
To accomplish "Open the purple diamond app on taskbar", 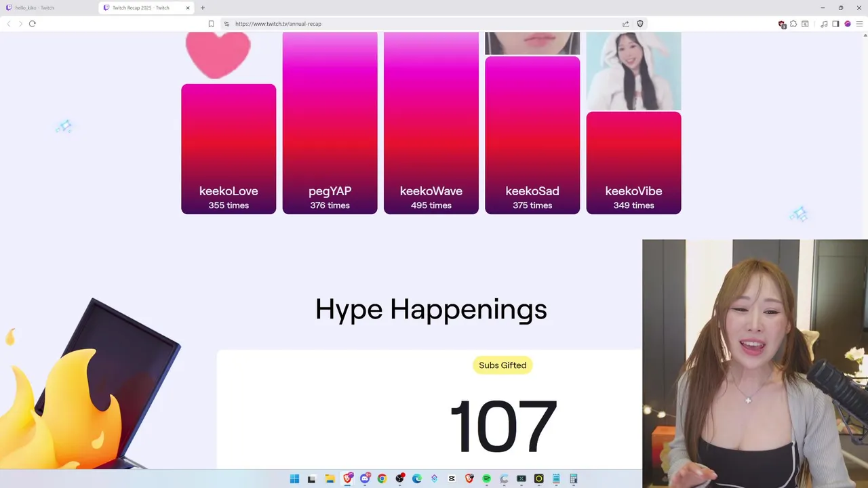I will pyautogui.click(x=434, y=479).
